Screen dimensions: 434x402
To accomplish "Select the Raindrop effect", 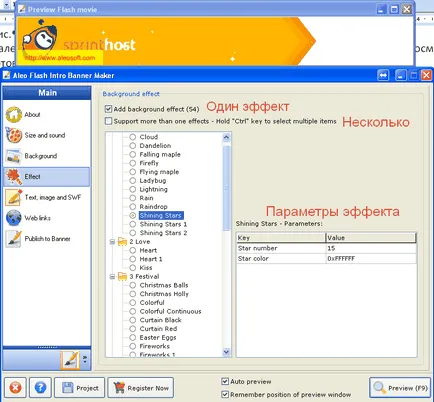I will 153,207.
